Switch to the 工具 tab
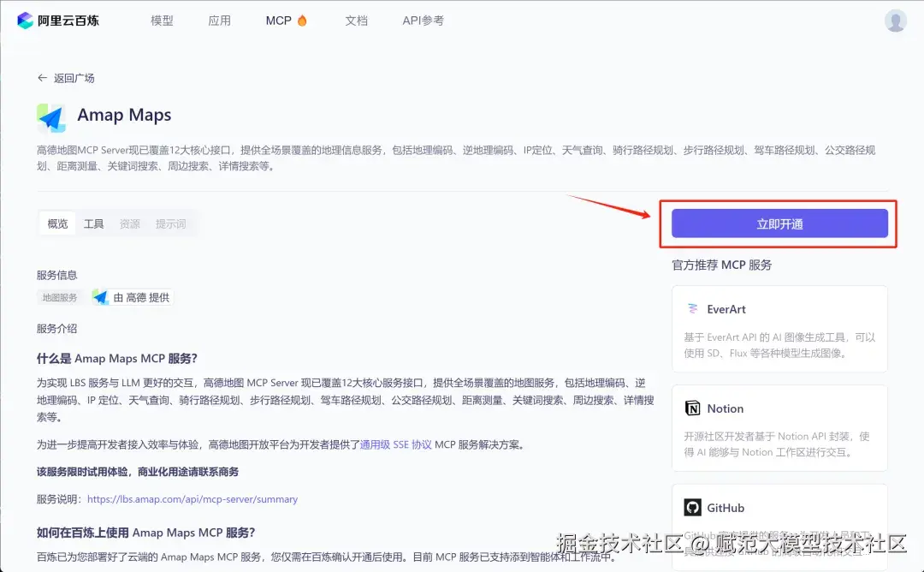This screenshot has height=572, width=924. tap(93, 223)
